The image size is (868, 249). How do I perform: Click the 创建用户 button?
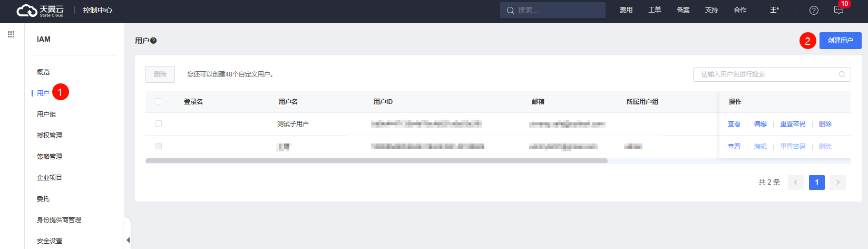[841, 41]
